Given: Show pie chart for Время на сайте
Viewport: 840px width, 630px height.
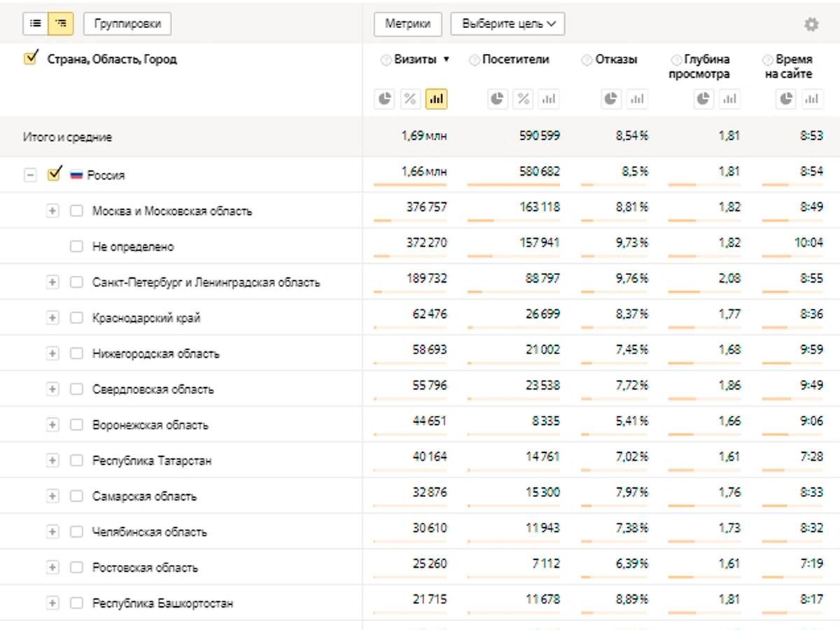Looking at the screenshot, I should (x=787, y=99).
